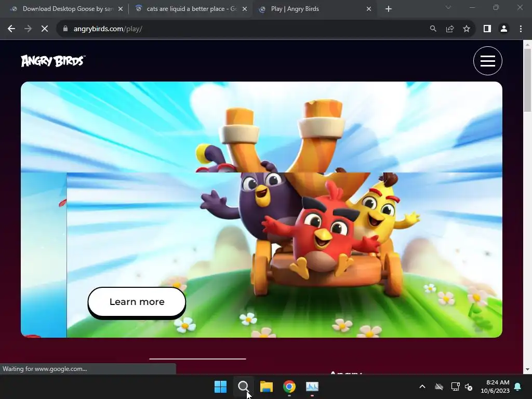Screen dimensions: 532x399
Task: Click the OneDrive cloud tray icon
Action: (439, 387)
